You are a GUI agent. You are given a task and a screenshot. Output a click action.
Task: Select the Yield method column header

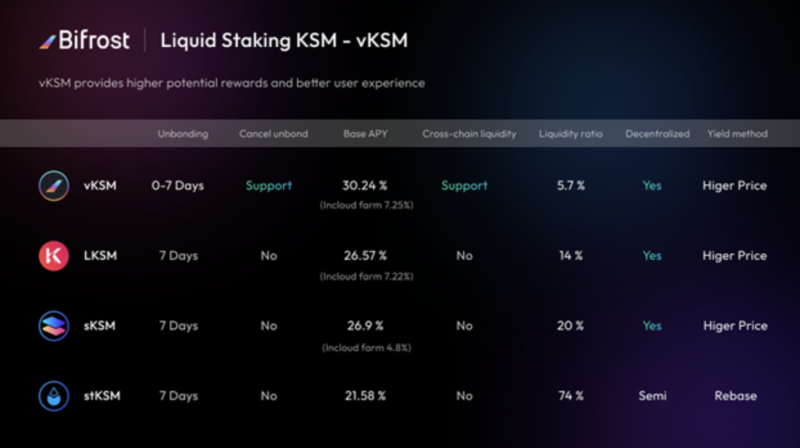click(x=737, y=134)
